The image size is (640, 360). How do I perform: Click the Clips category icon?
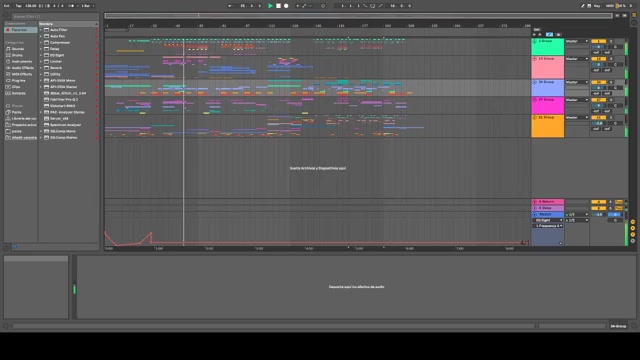pos(8,87)
